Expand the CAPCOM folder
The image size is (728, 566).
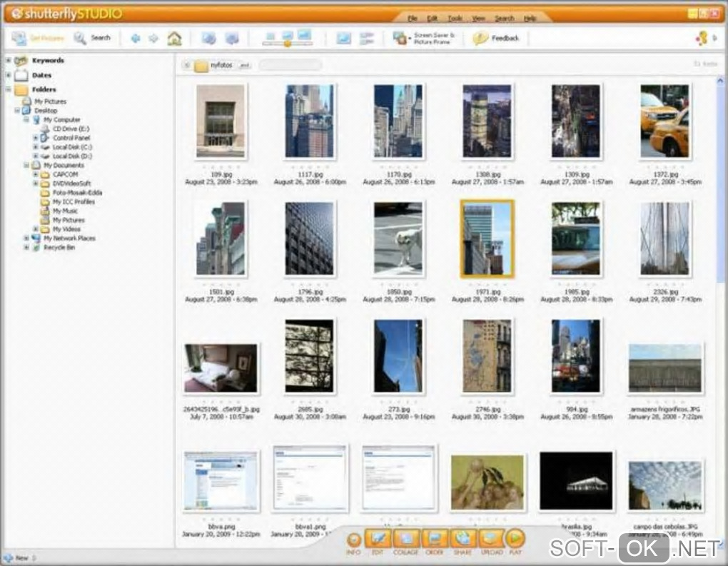point(35,175)
